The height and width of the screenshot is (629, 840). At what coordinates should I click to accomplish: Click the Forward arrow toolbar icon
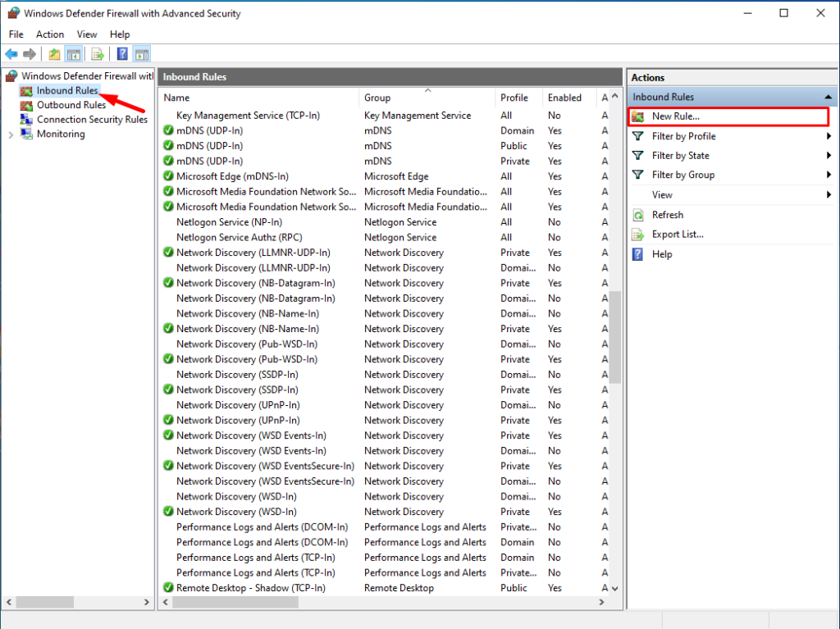(x=30, y=53)
